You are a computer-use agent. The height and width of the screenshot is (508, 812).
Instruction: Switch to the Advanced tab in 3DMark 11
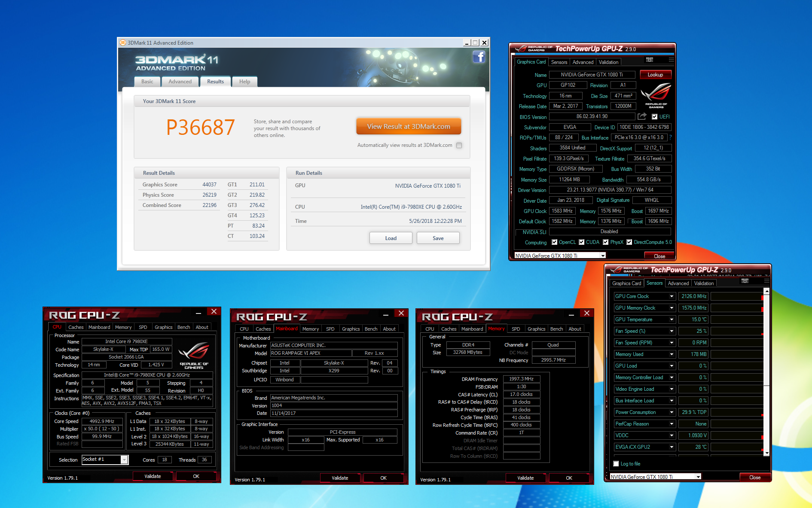(x=180, y=82)
